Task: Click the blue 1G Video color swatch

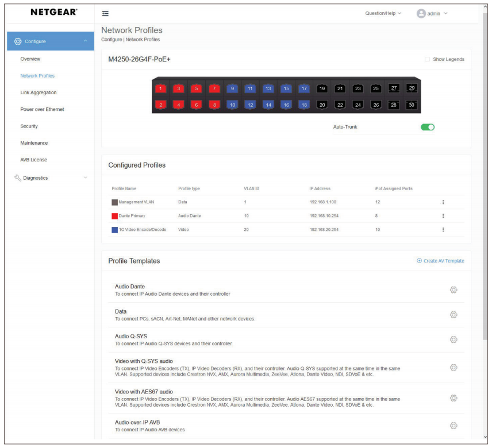Action: pos(114,230)
